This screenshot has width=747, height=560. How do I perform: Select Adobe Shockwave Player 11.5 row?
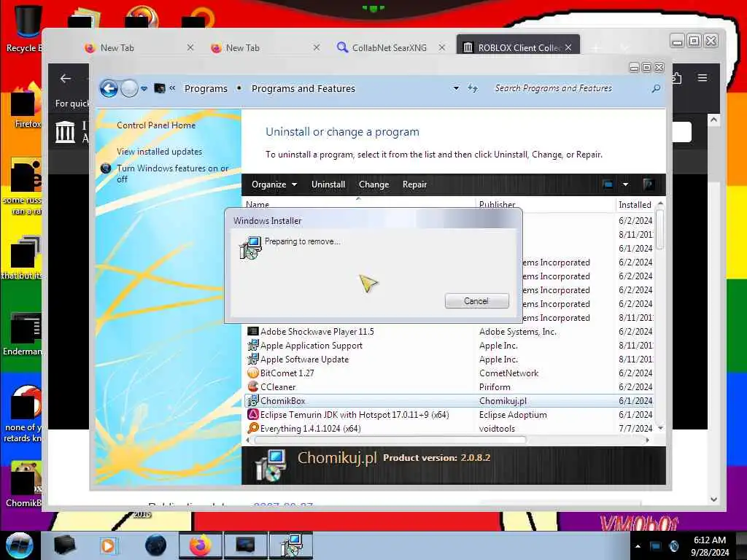click(449, 332)
